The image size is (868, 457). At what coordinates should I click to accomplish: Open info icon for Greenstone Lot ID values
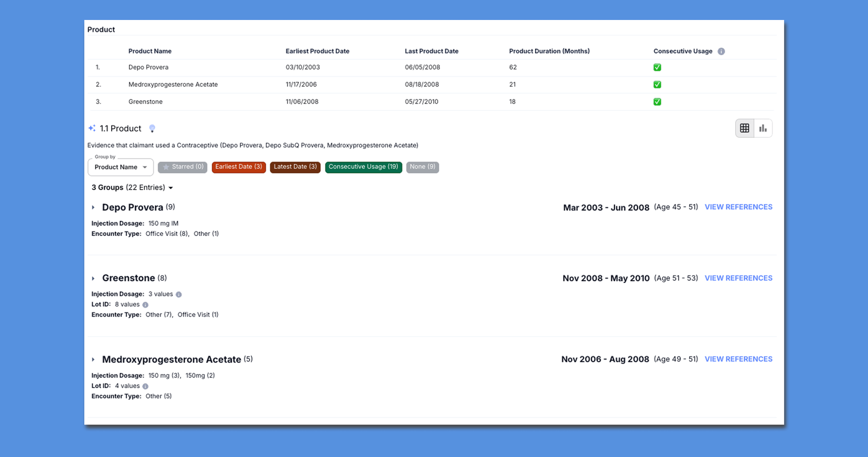pos(145,305)
